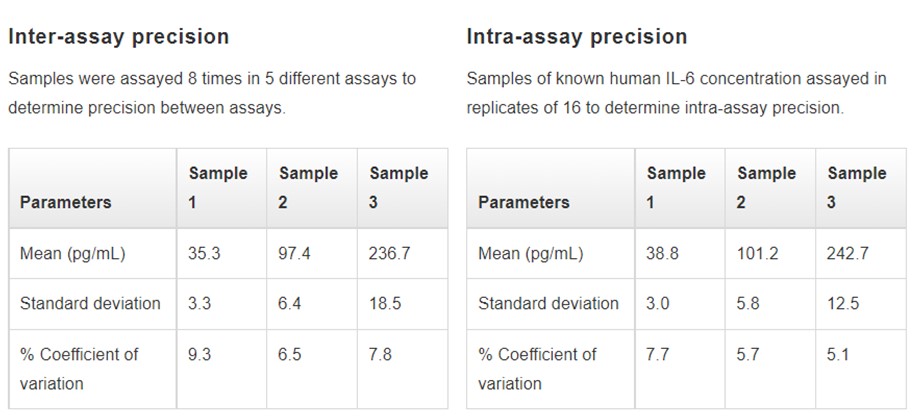Viewport: 914px width, 418px height.
Task: Click the Intra-assay precision heading
Action: 577,37
